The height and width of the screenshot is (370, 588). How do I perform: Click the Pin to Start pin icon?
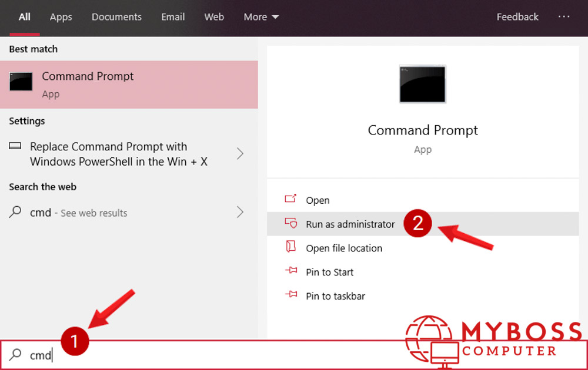(290, 271)
